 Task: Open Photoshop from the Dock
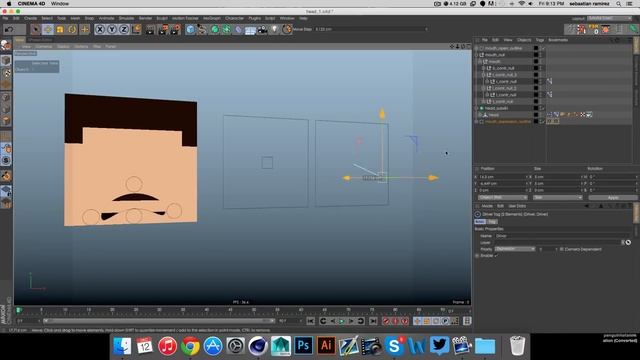pos(303,346)
